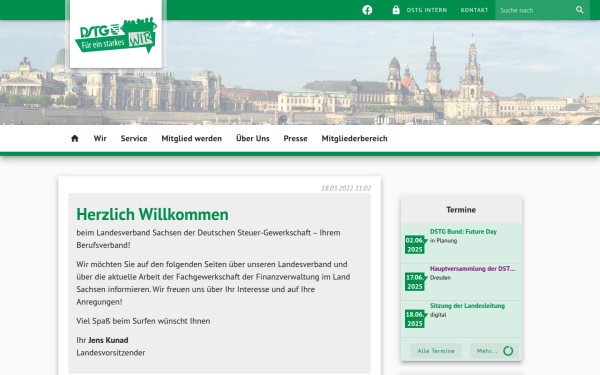Screen dimensions: 600x375
Task: Open the 'Hauptversammlung der DST...' event
Action: tap(472, 269)
